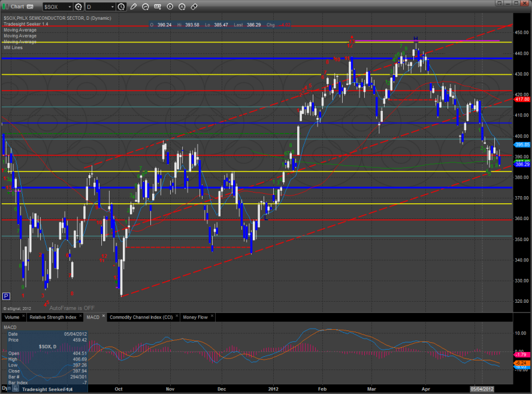Click the link chart icon
Viewport: 532px width, 394px height.
coord(194,7)
